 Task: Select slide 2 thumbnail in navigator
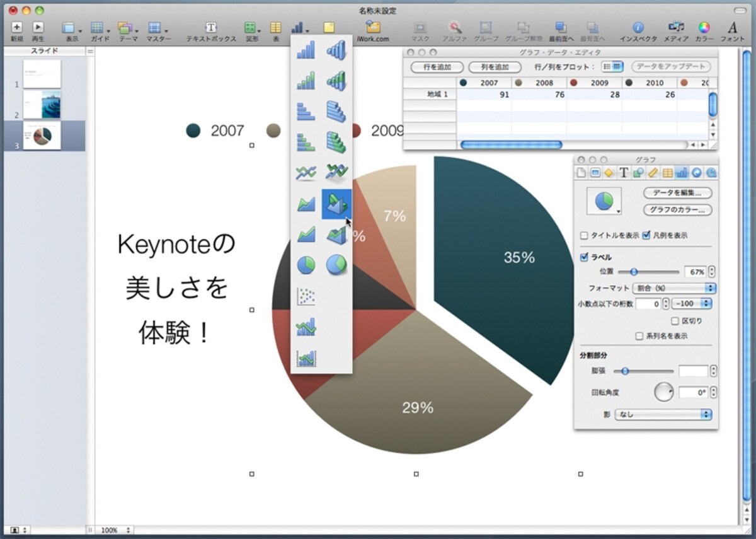[x=42, y=104]
